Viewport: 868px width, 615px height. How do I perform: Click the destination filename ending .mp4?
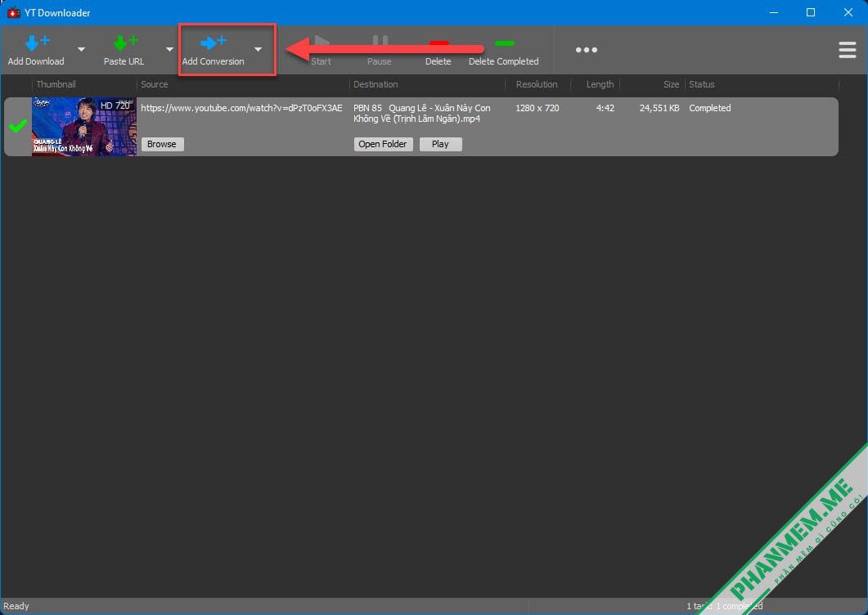(422, 114)
